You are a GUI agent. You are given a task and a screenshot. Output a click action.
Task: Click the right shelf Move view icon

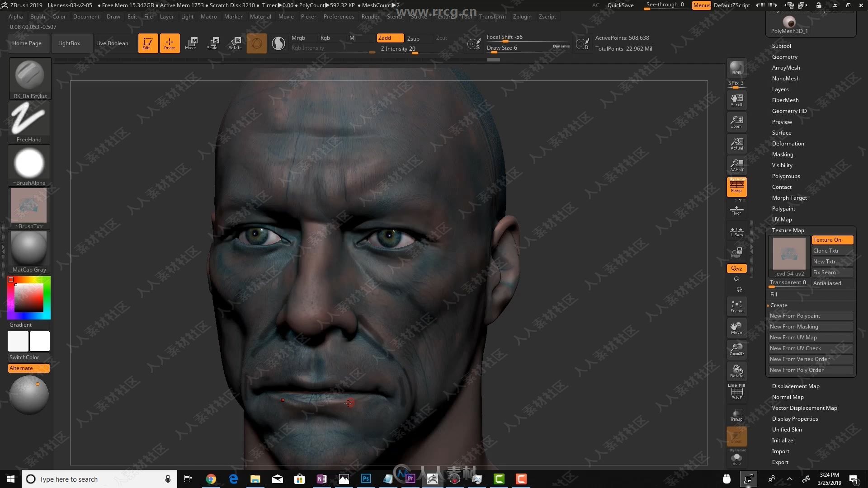[736, 328]
